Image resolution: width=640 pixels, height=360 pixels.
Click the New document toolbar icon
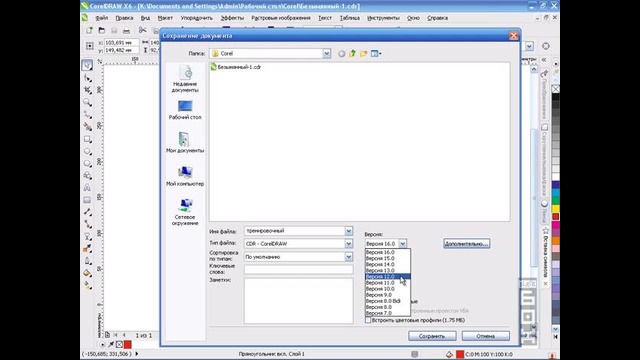pos(89,30)
